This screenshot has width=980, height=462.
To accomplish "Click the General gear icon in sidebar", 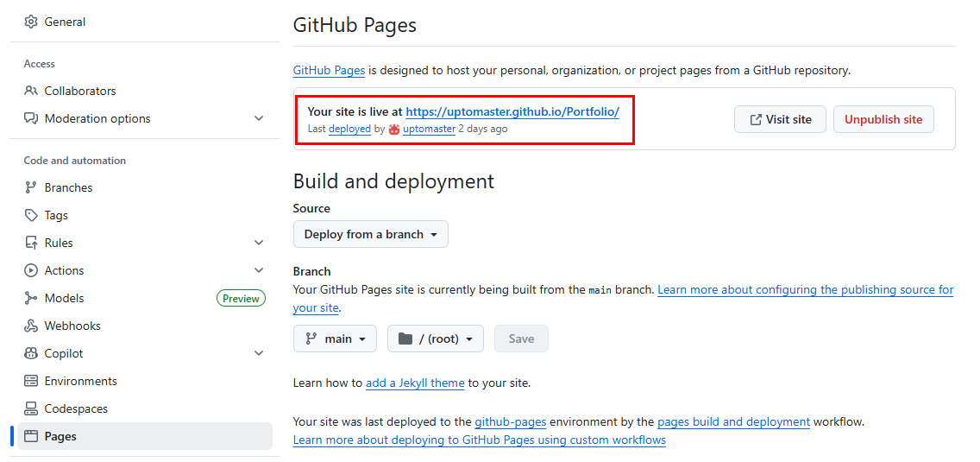I will pyautogui.click(x=31, y=22).
